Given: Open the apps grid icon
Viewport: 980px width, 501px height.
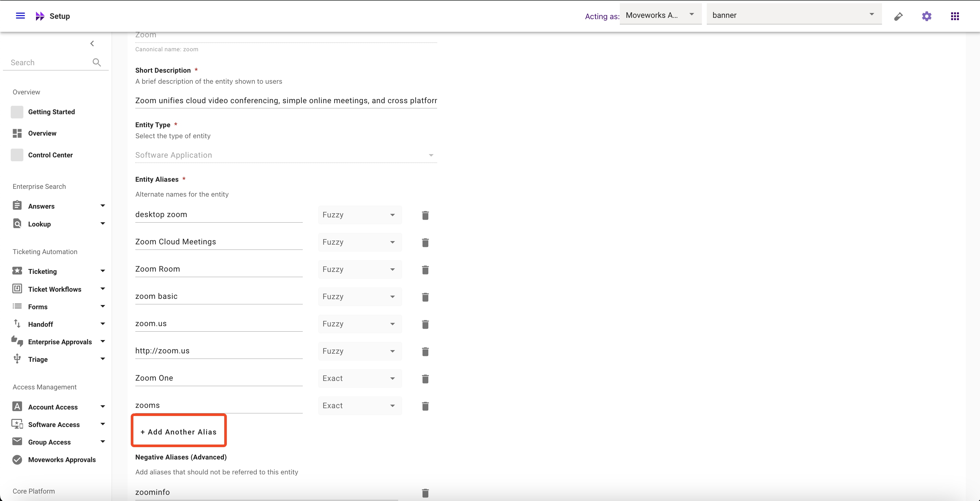Looking at the screenshot, I should [954, 16].
